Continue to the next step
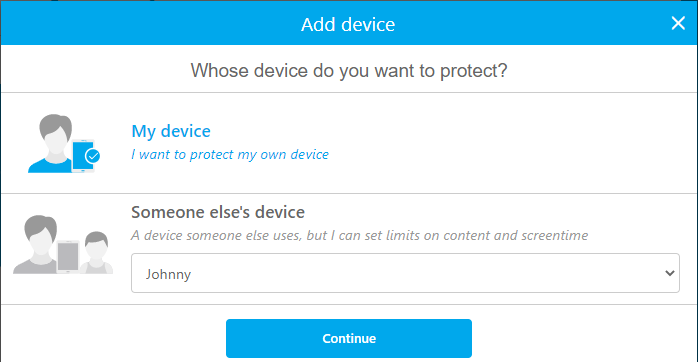The image size is (698, 362). 349,338
